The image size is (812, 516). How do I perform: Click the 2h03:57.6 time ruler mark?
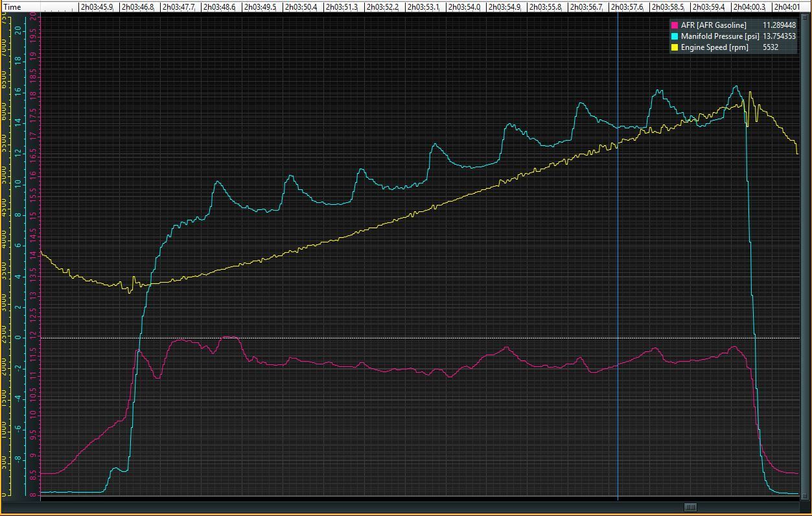(627, 7)
